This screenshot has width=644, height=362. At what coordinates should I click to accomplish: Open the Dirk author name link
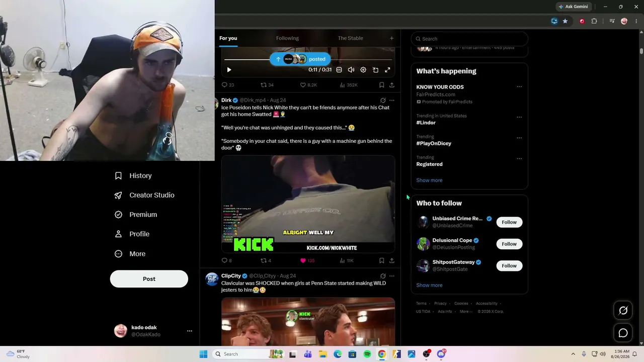pyautogui.click(x=226, y=100)
